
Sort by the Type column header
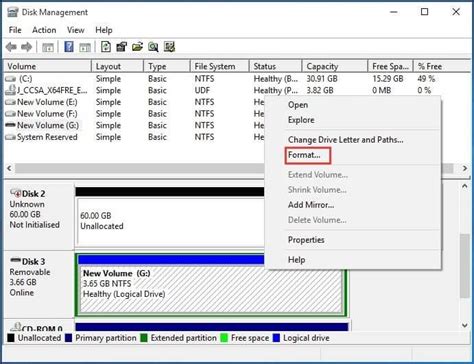point(167,66)
